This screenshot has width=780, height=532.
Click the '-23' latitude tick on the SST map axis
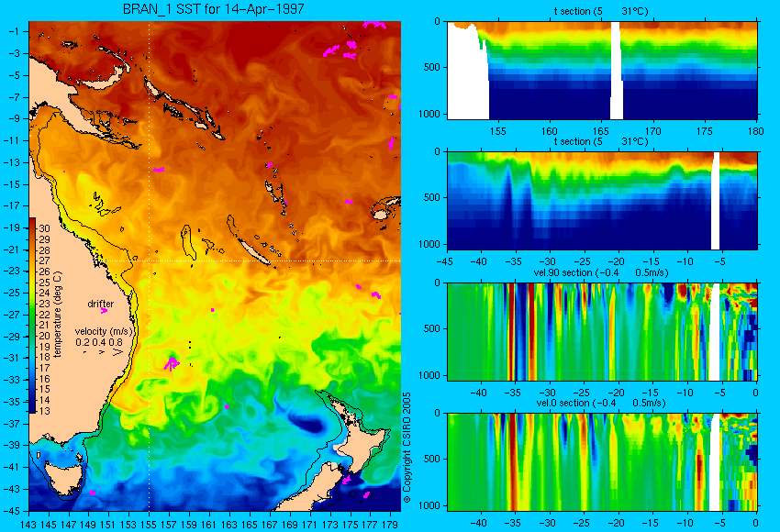click(x=12, y=271)
